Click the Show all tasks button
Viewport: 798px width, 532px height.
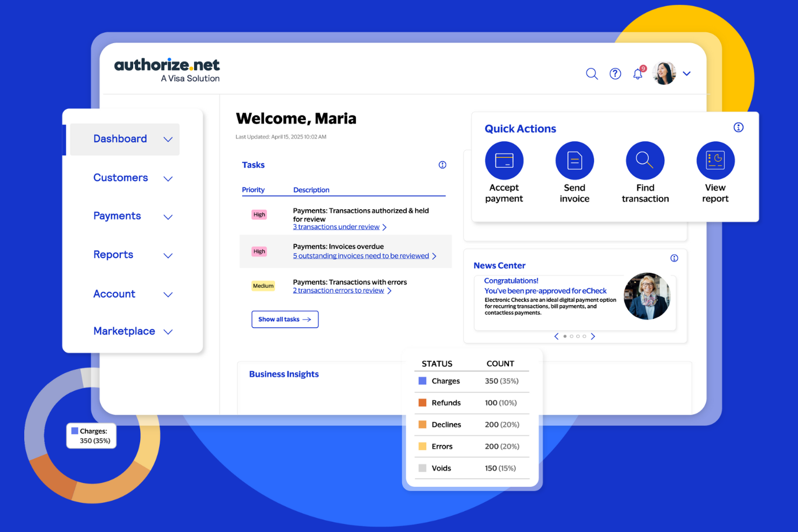[x=285, y=319]
